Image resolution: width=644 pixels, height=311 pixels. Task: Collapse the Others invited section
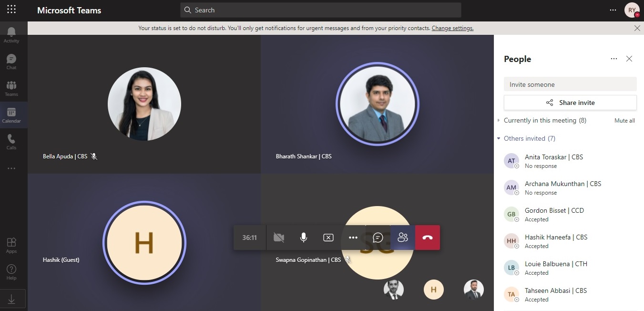coord(499,138)
